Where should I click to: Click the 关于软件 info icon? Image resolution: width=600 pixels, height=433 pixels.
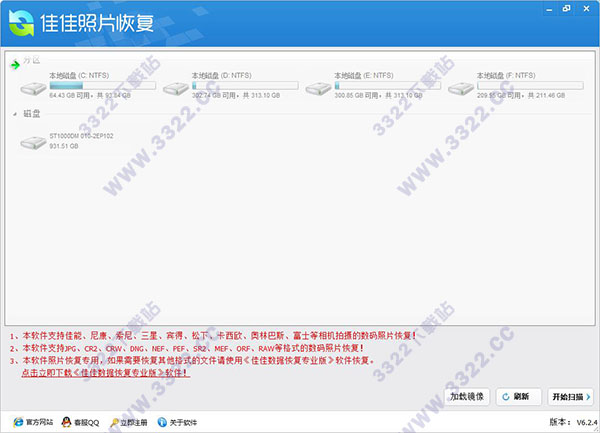pyautogui.click(x=162, y=422)
